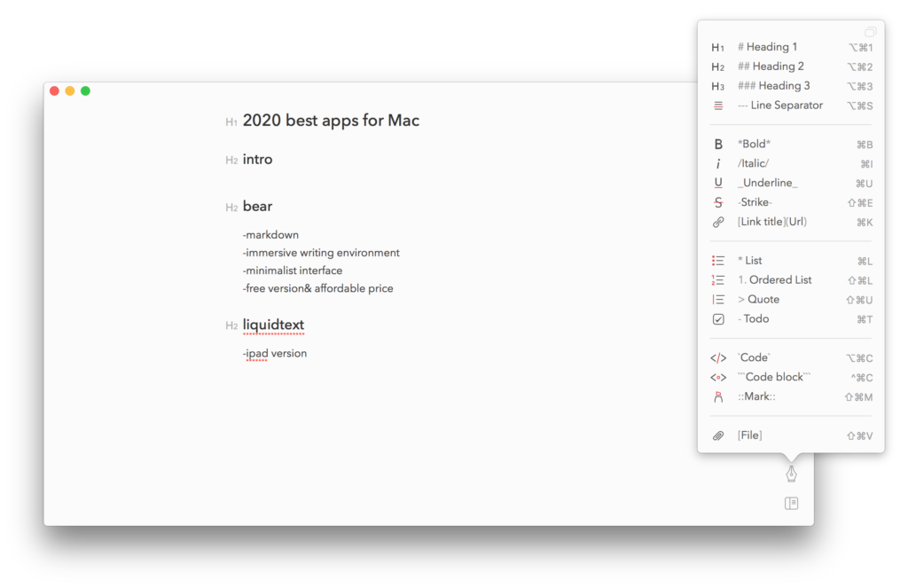Open the note info panel icon
This screenshot has height=588, width=908.
click(x=791, y=504)
